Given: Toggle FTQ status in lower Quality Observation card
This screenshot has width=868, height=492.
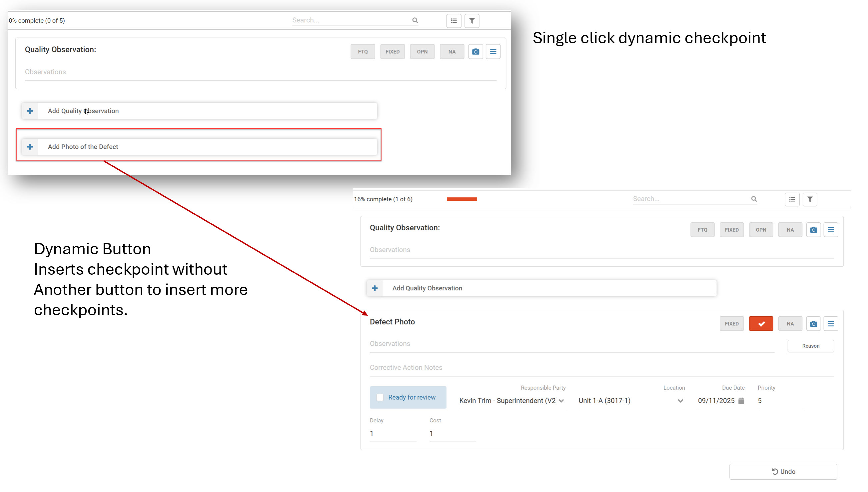Looking at the screenshot, I should point(702,230).
